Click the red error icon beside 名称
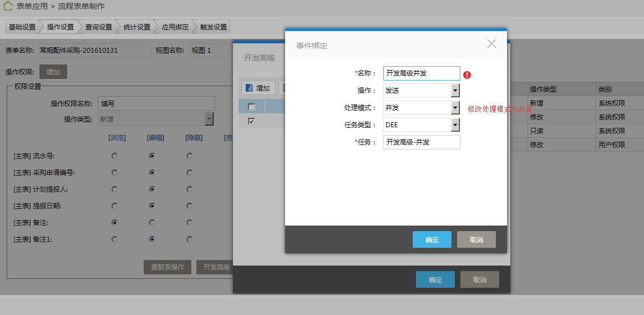Viewport: 644px width, 315px height. coord(467,74)
